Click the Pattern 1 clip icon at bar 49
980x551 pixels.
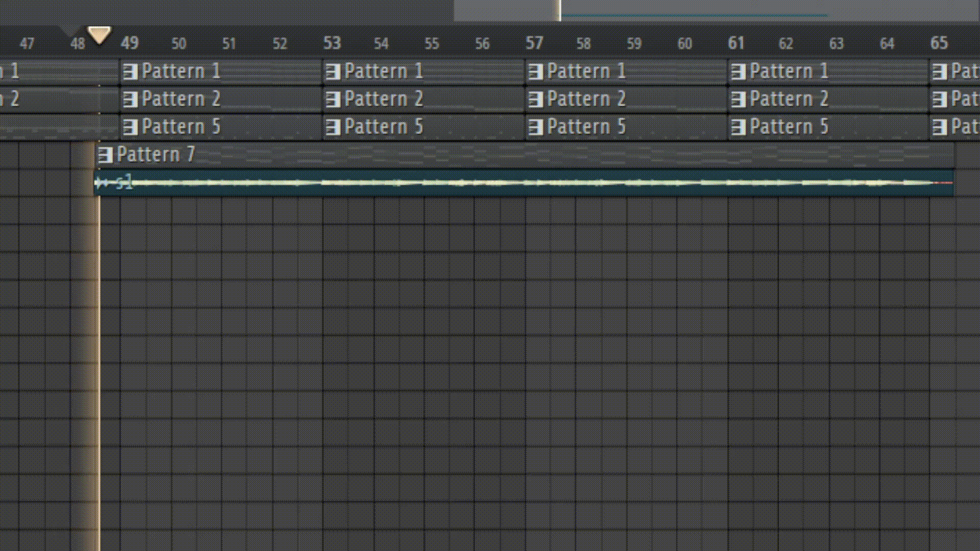pyautogui.click(x=130, y=71)
